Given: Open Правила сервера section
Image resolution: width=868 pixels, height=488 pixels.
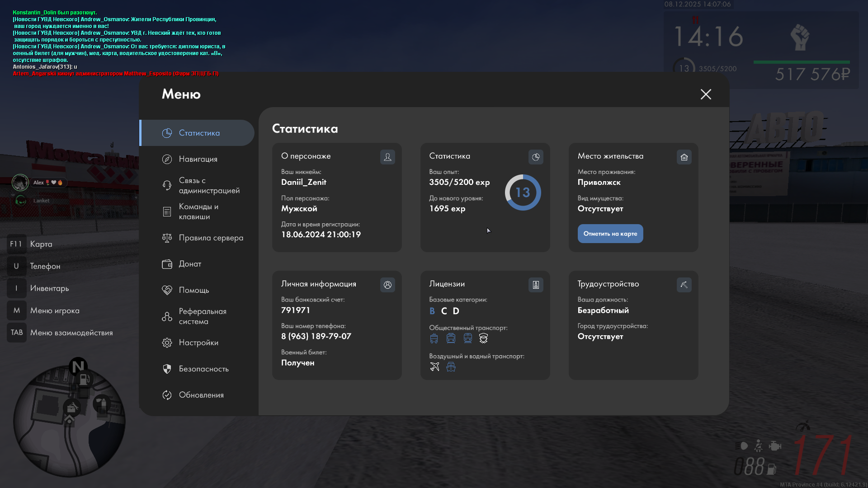Looking at the screenshot, I should click(210, 238).
